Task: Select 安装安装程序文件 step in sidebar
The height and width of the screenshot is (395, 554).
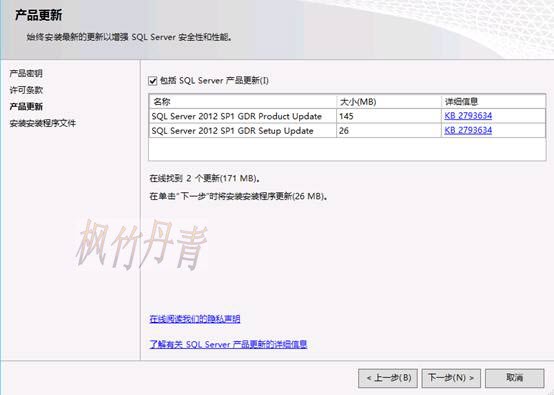Action: point(43,123)
